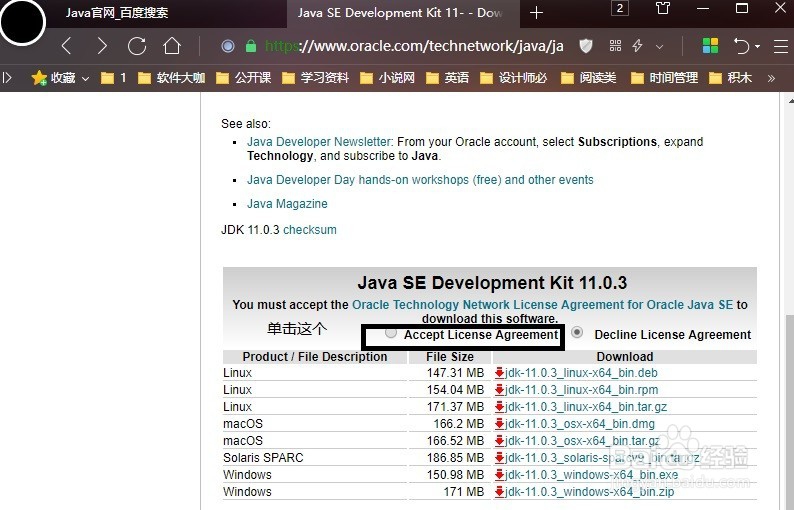
Task: Click the green padlock security icon
Action: [251, 46]
